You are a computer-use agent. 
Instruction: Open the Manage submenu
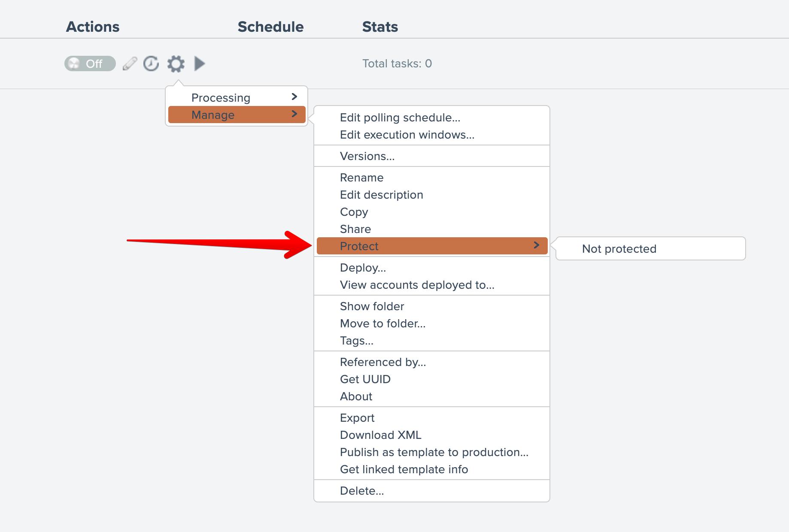click(237, 115)
